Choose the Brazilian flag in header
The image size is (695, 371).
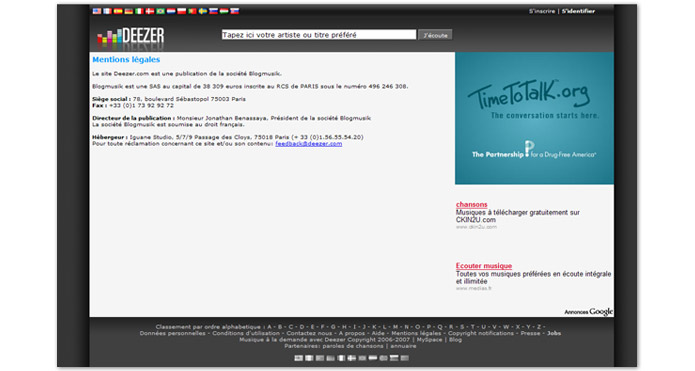point(160,11)
